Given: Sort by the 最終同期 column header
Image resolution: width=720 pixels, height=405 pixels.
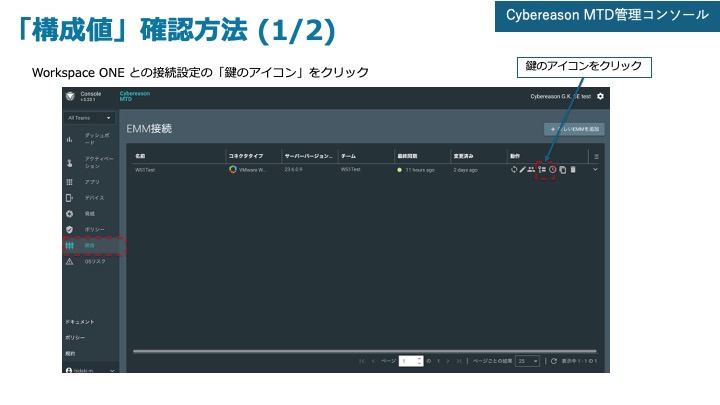Looking at the screenshot, I should 407,156.
